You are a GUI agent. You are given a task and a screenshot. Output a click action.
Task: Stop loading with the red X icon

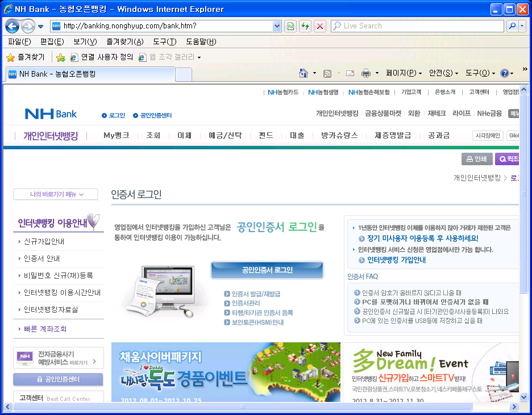tap(319, 26)
